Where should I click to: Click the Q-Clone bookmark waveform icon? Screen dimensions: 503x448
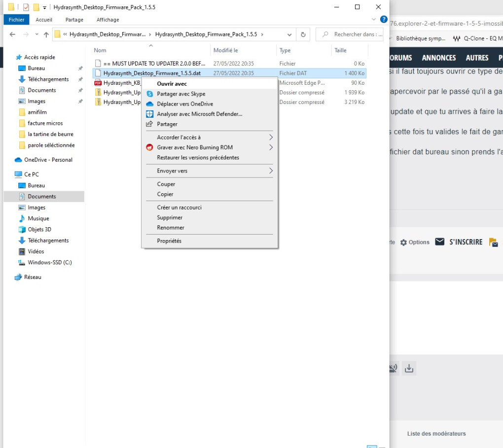[x=457, y=38]
